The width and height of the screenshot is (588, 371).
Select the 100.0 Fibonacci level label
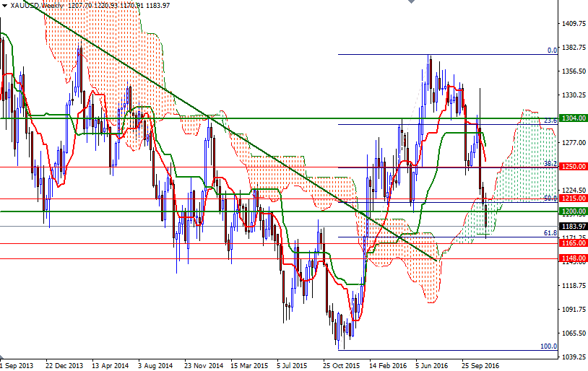pyautogui.click(x=548, y=346)
